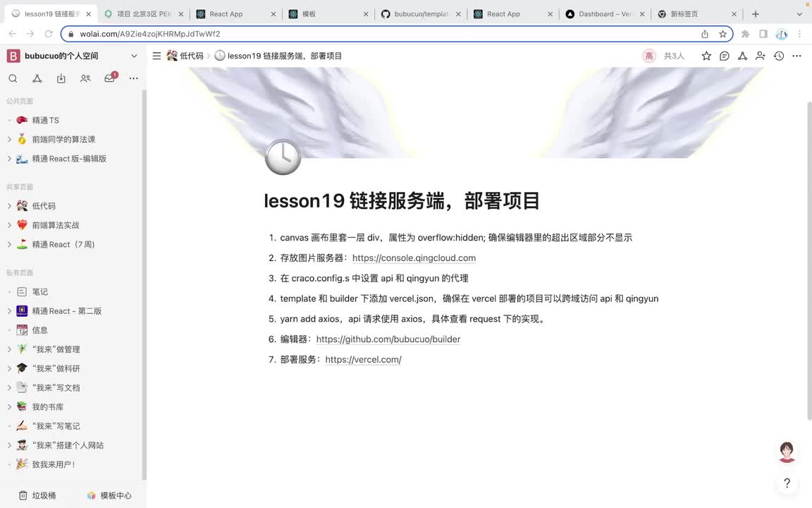
Task: Switch to the 新标签页 tab
Action: click(697, 14)
